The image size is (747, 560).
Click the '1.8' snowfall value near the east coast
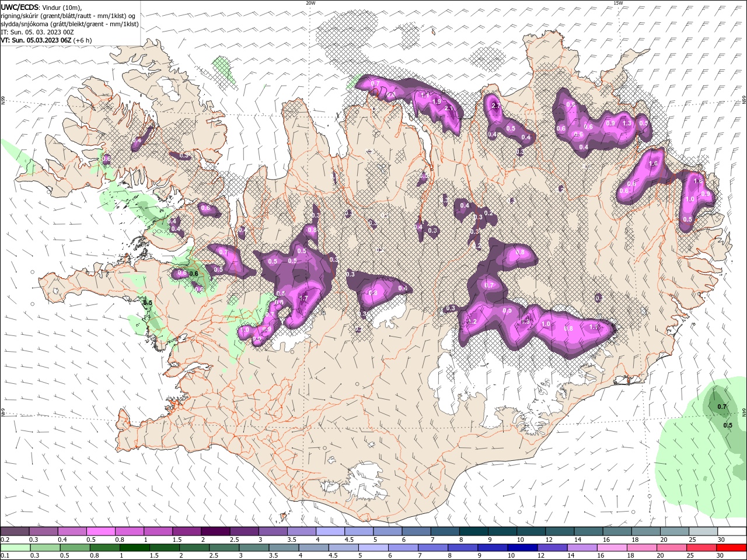(x=697, y=181)
